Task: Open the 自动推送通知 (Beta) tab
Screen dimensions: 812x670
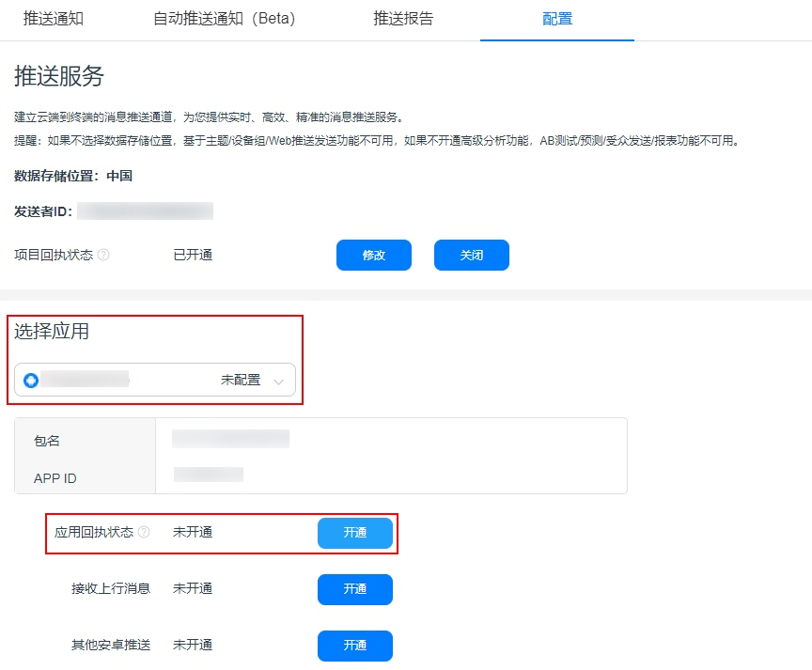Action: pyautogui.click(x=224, y=19)
